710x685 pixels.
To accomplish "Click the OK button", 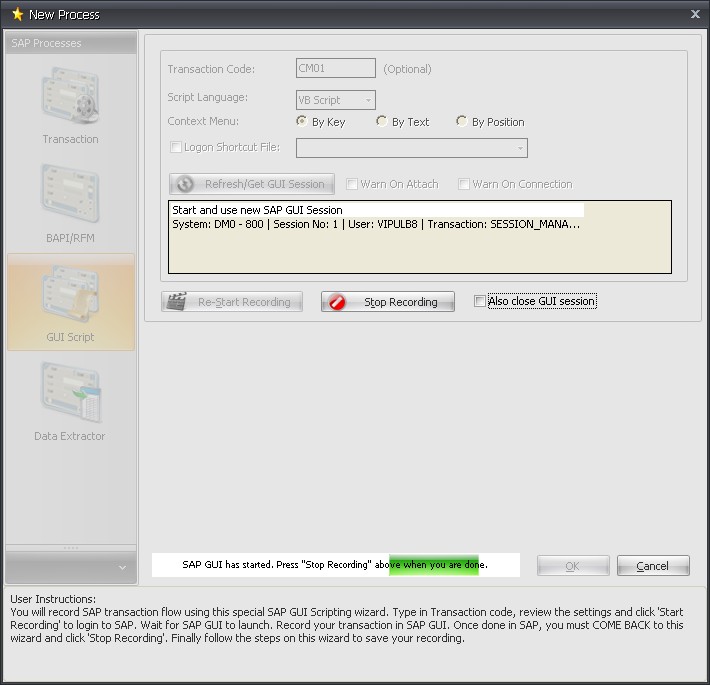I will (572, 566).
